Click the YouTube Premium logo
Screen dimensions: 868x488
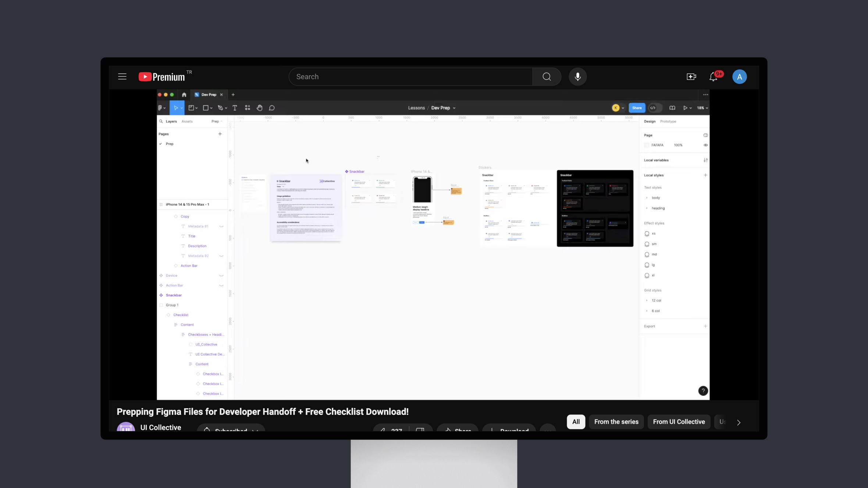point(161,76)
